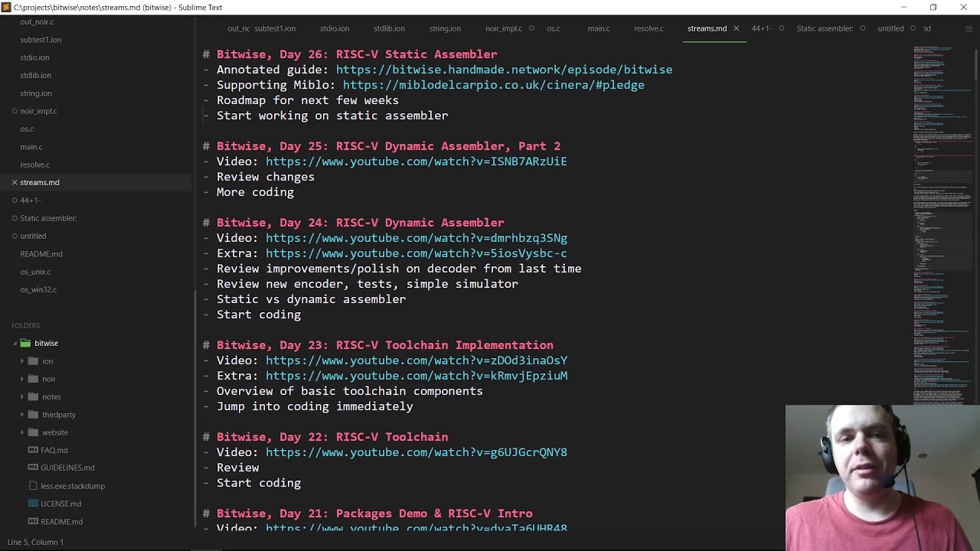980x551 pixels.
Task: Open os_unix.c from open files list
Action: [35, 272]
